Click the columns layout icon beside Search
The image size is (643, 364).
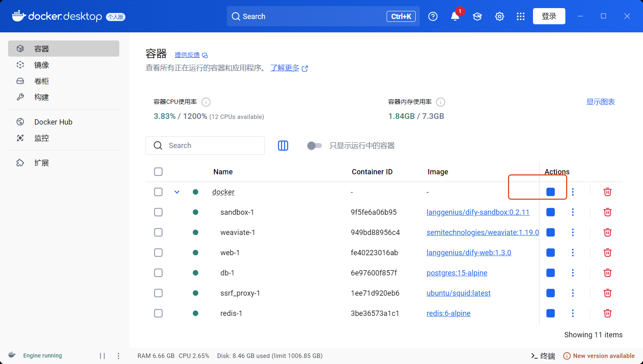[283, 146]
